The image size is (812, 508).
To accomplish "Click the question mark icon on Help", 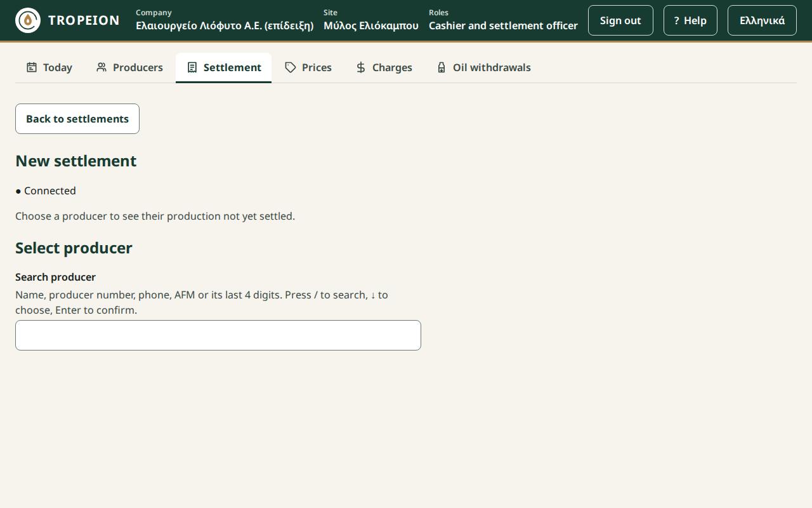I will pyautogui.click(x=676, y=20).
